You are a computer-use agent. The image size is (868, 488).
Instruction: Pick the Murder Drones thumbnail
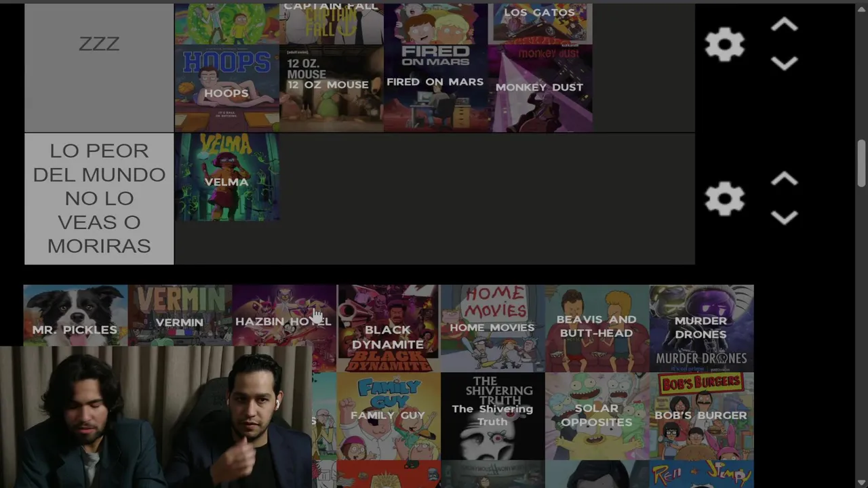[x=701, y=328]
